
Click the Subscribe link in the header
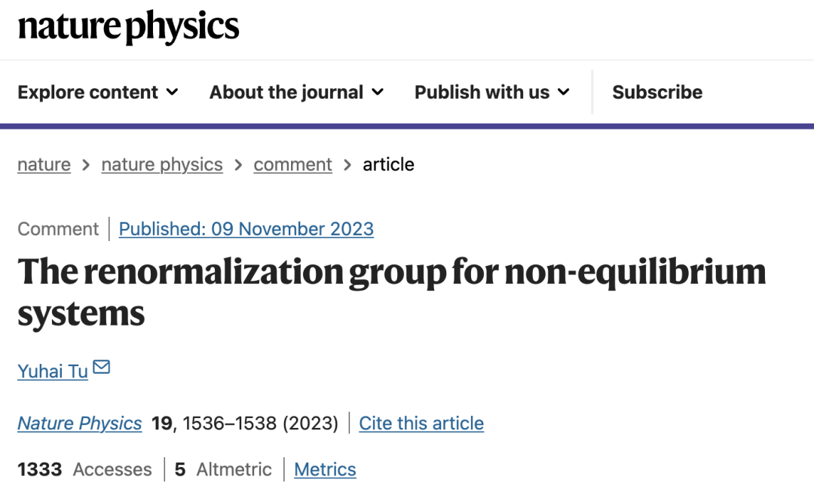(657, 92)
